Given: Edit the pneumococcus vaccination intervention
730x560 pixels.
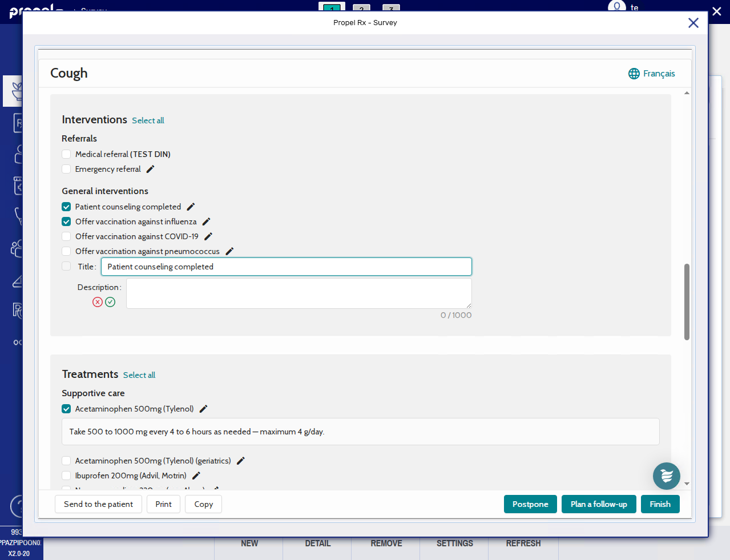Looking at the screenshot, I should coord(229,251).
